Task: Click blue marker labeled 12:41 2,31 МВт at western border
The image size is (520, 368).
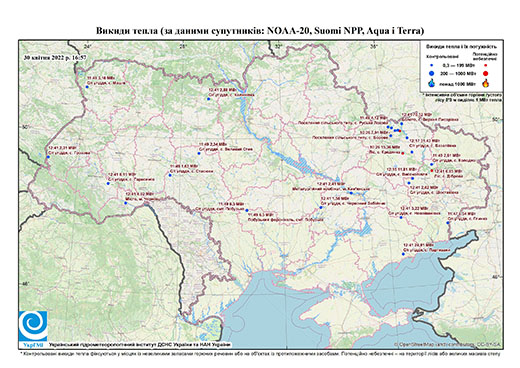Action: click(x=48, y=157)
